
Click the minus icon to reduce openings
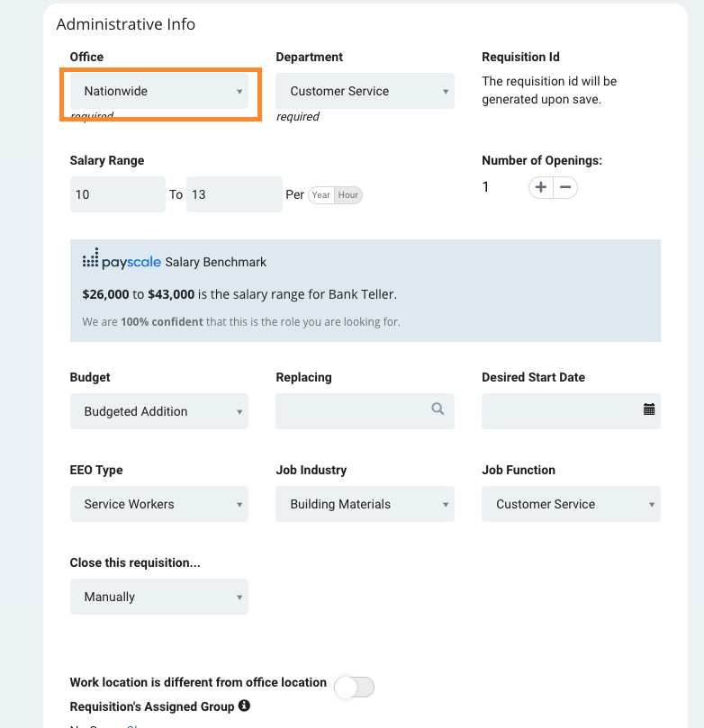pos(565,187)
